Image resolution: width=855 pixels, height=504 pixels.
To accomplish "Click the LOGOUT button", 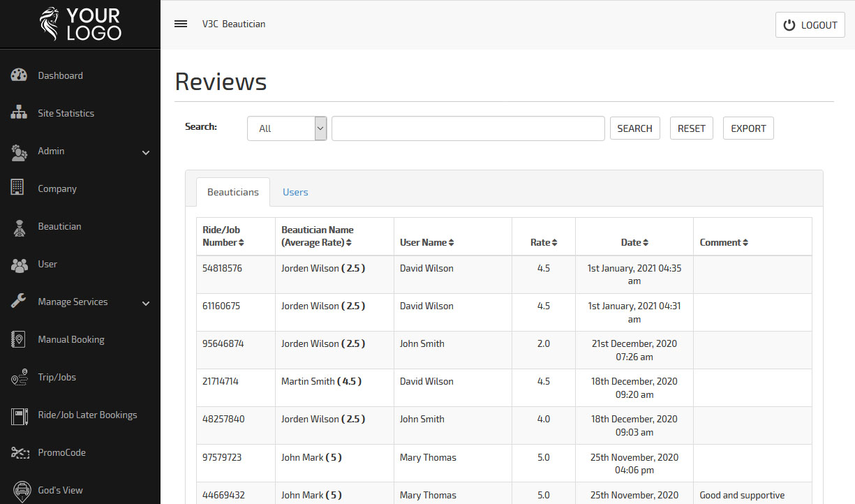I will click(810, 24).
